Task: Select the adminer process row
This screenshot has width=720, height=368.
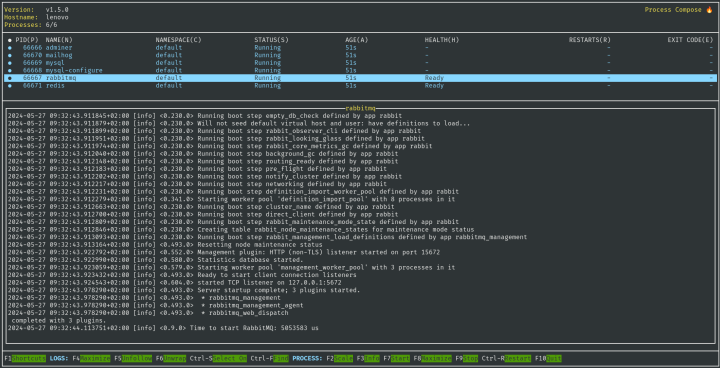Action: 360,48
